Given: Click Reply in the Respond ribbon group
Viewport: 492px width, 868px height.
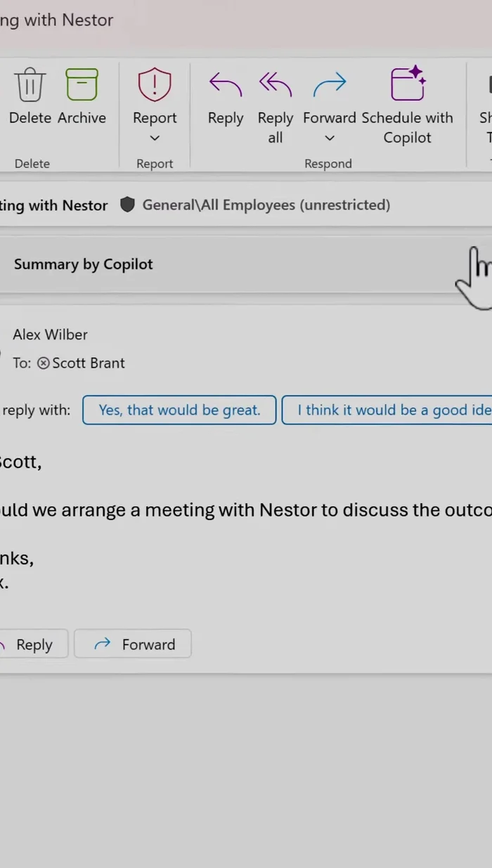Looking at the screenshot, I should tap(226, 85).
